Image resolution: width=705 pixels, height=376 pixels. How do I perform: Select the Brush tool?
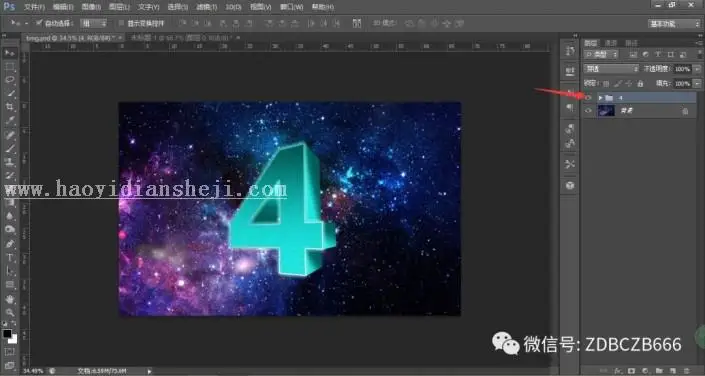tap(10, 148)
